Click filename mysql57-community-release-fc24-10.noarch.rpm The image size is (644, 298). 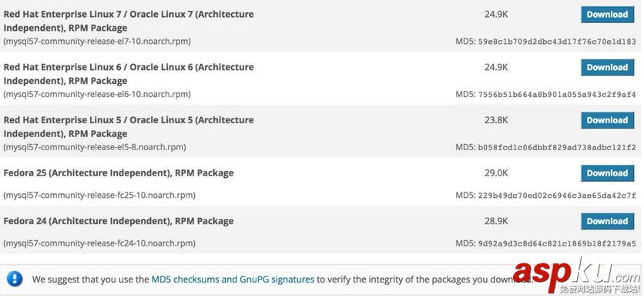pos(99,243)
